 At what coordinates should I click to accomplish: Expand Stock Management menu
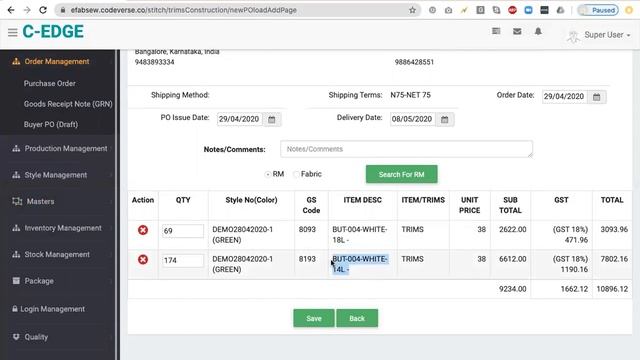coord(58,255)
